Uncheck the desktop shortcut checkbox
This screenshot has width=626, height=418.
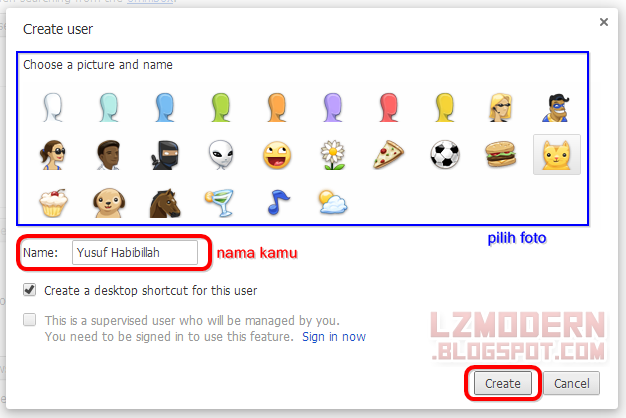tap(30, 289)
